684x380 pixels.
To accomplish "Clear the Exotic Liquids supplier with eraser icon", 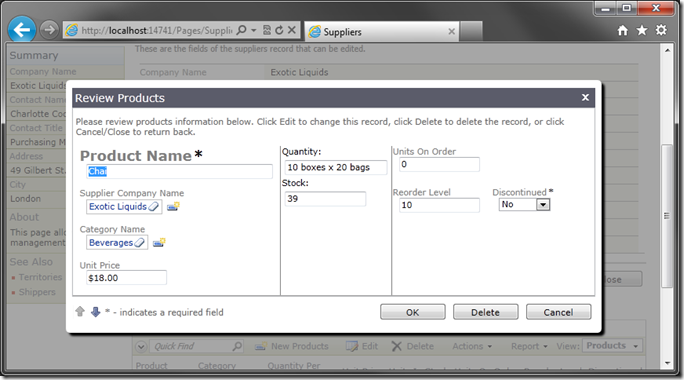I will click(154, 207).
